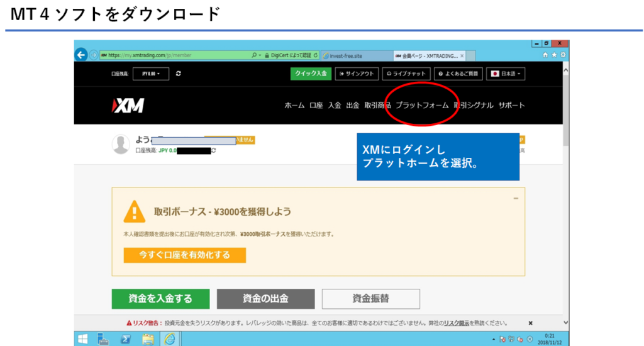The image size is (644, 346).
Task: Click the DigiCert lock security icon
Action: point(267,55)
